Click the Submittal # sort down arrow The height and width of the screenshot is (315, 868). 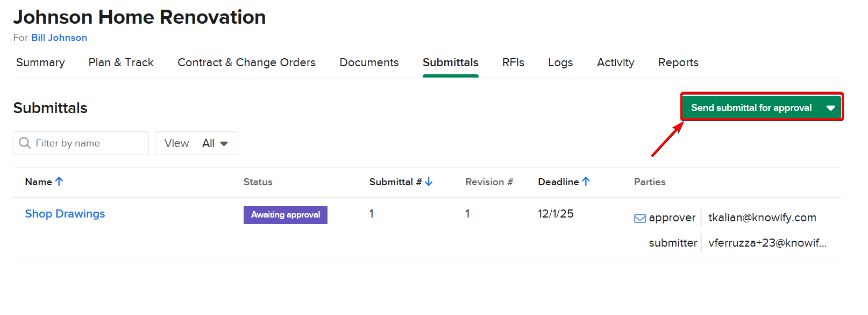(x=429, y=182)
